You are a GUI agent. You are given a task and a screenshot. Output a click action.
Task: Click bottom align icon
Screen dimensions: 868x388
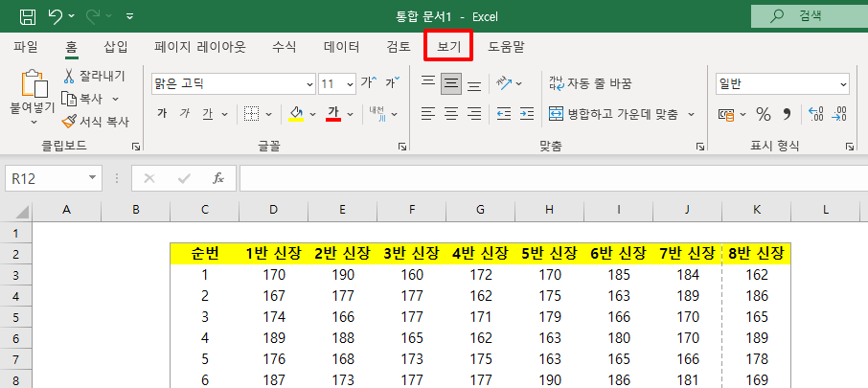tap(474, 84)
